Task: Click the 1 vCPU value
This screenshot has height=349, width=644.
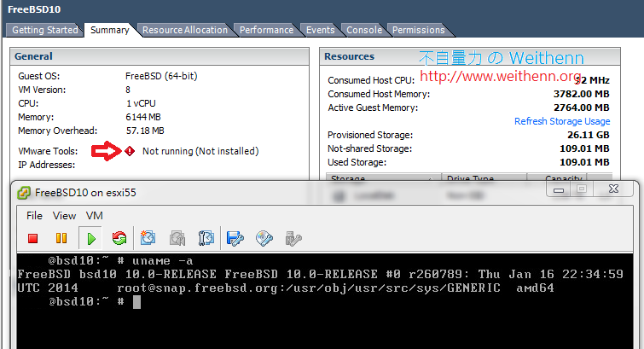Action: coord(141,103)
